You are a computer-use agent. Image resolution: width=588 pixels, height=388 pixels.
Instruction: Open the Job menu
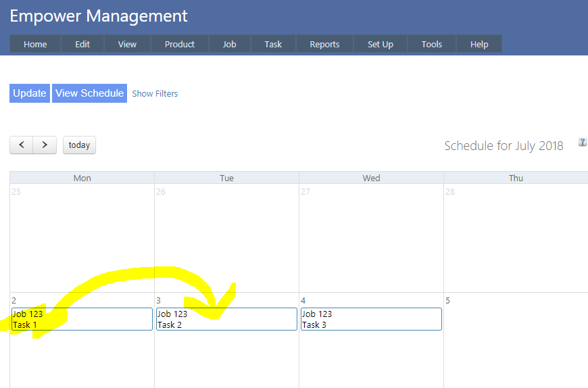(x=230, y=44)
